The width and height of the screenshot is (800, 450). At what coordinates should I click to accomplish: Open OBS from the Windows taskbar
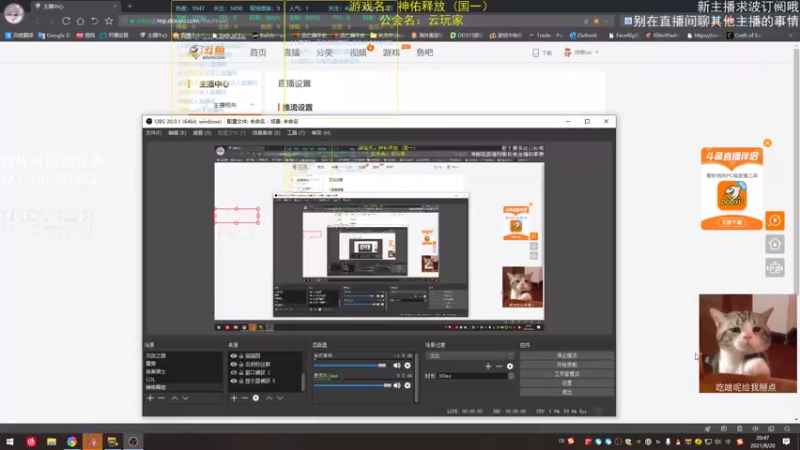(133, 441)
